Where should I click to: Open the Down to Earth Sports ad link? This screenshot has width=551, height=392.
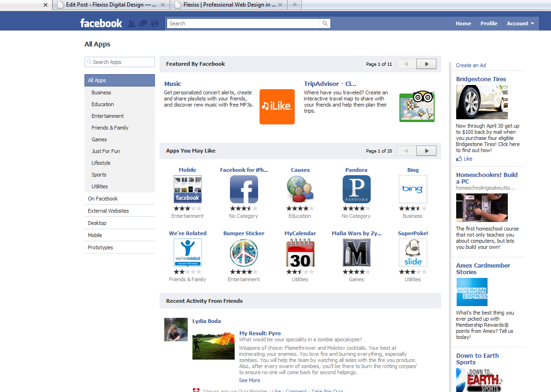[477, 359]
